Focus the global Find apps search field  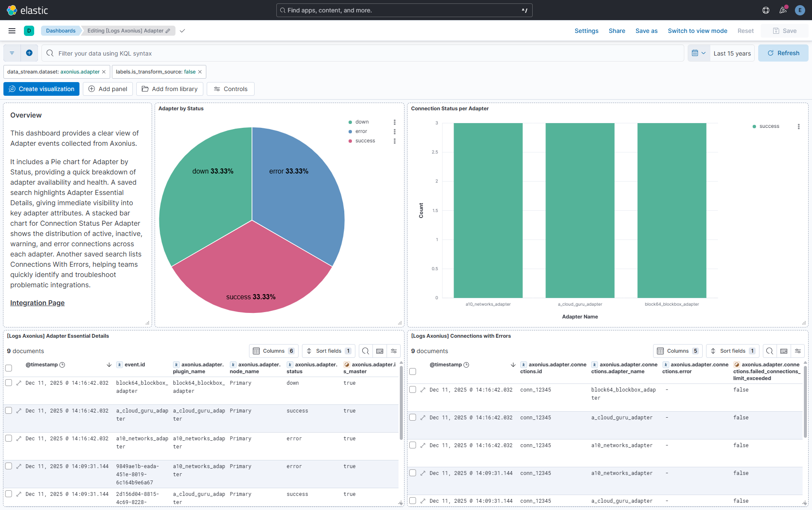[x=404, y=10]
